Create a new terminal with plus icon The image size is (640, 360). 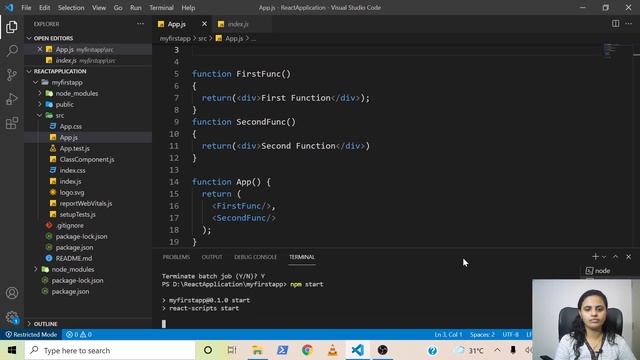point(595,256)
